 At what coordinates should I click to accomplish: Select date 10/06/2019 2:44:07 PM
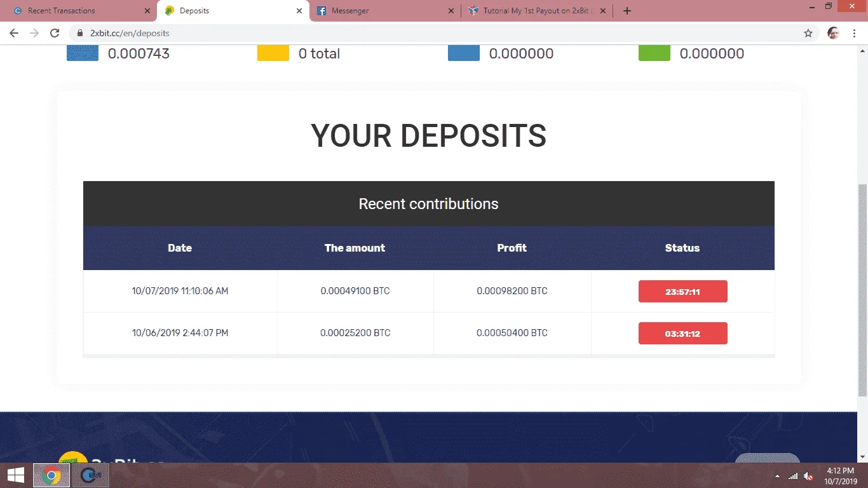coord(180,333)
